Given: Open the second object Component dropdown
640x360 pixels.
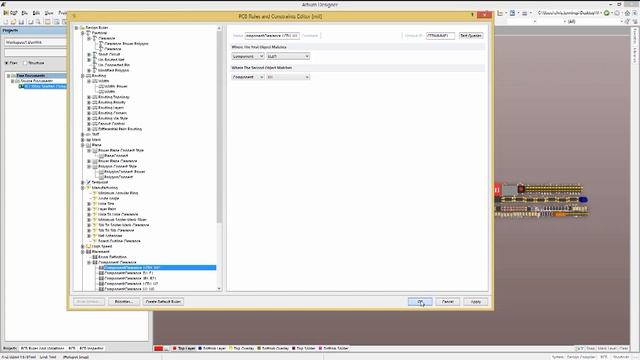Looking at the screenshot, I should 248,77.
